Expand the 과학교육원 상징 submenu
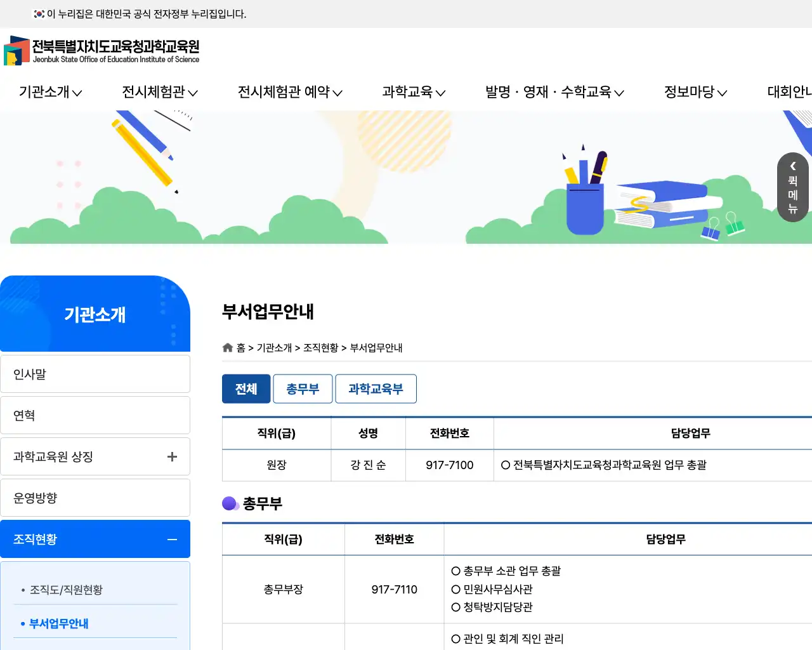Viewport: 812px width, 650px height. pos(172,456)
